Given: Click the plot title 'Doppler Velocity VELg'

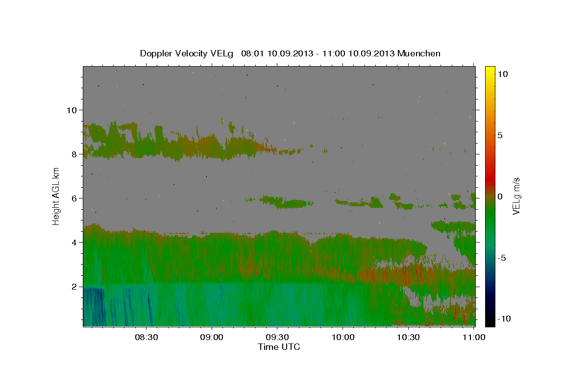Looking at the screenshot, I should (x=187, y=53).
